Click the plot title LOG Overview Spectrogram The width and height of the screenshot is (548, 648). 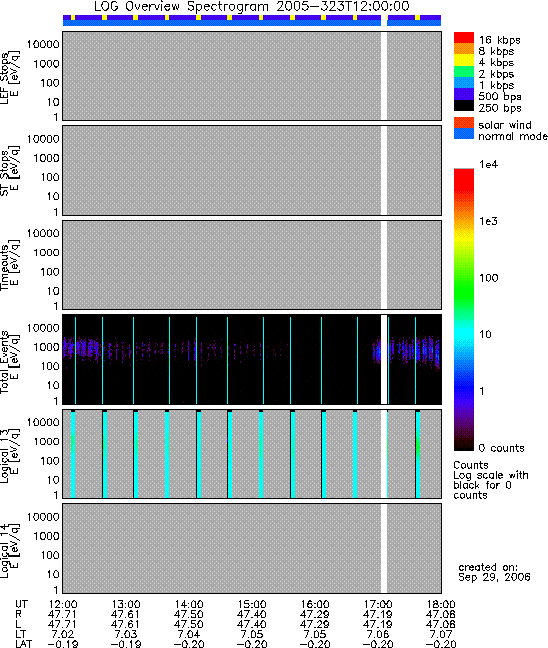[x=252, y=7]
